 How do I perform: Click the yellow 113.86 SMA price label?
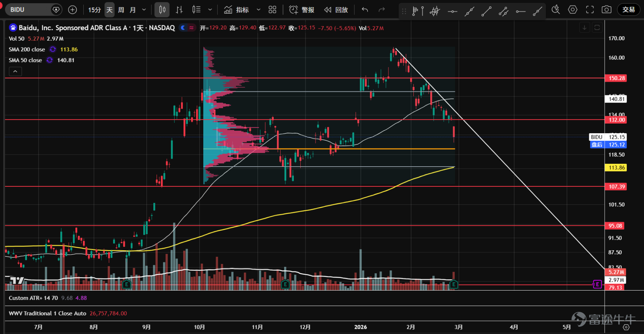617,168
